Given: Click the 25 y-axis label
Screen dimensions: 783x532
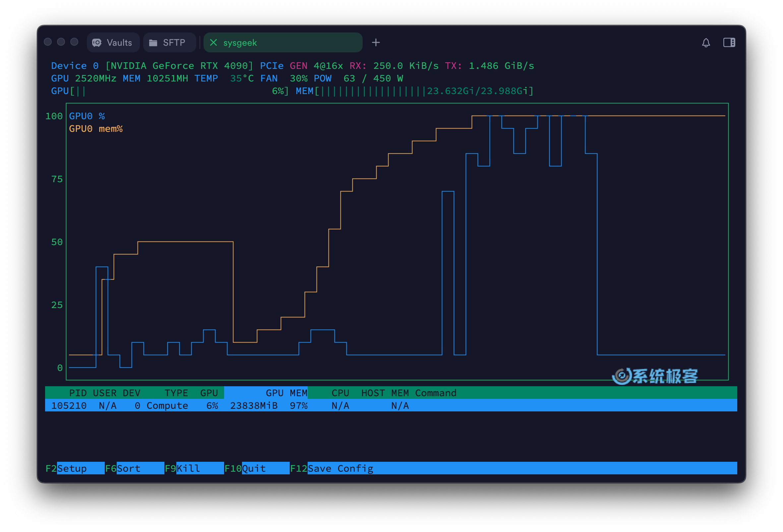Looking at the screenshot, I should (x=57, y=305).
